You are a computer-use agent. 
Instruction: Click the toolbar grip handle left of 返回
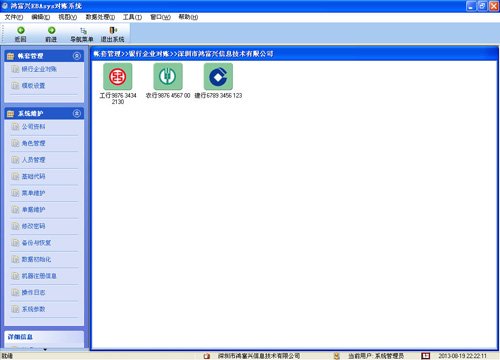point(3,33)
